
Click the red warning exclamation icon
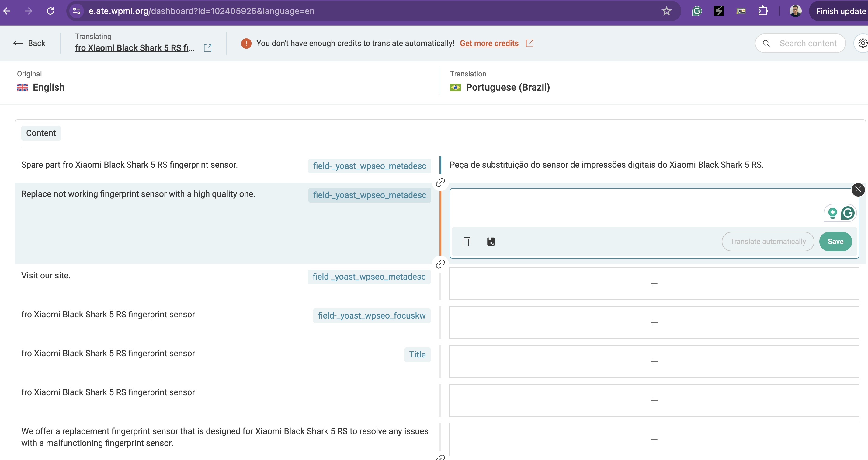[x=246, y=43]
